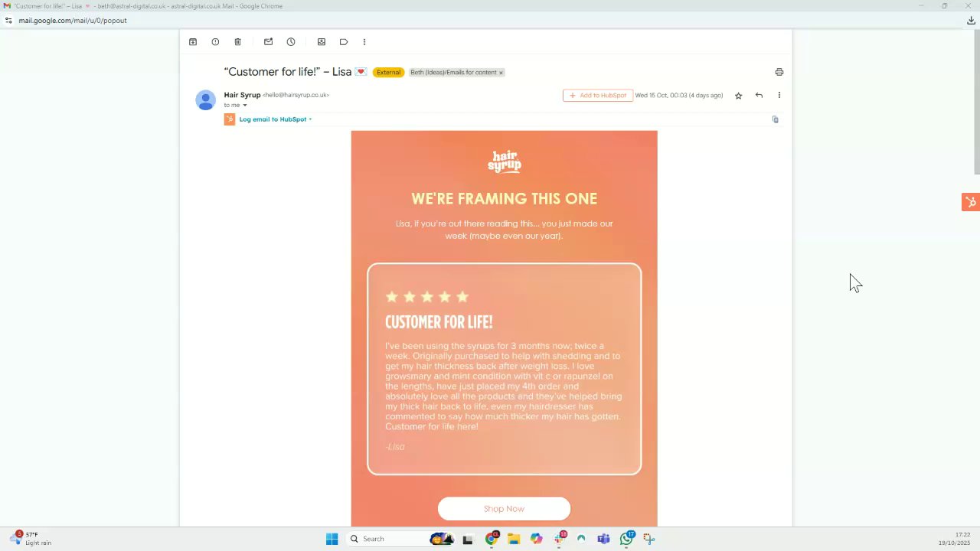
Task: Click the yellow External tag
Action: (388, 73)
